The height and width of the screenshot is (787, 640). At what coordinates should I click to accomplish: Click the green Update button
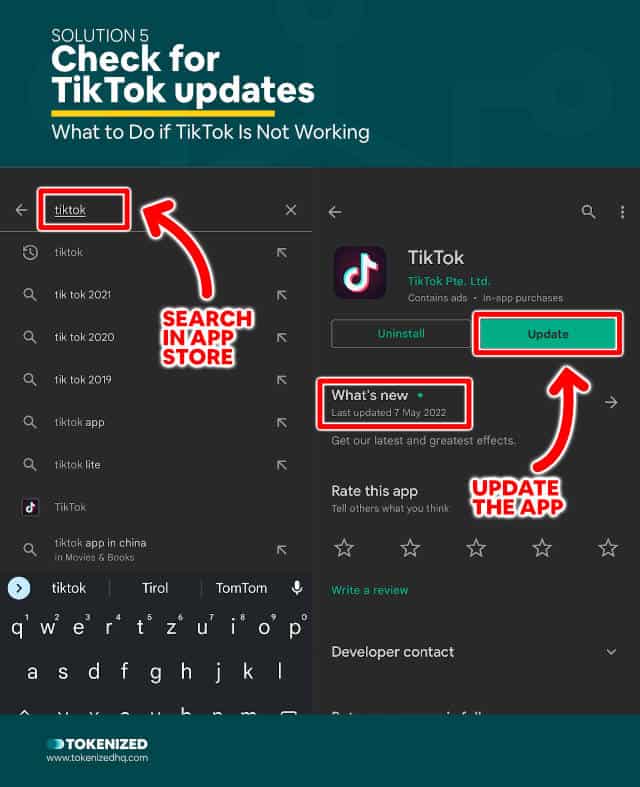click(x=548, y=334)
